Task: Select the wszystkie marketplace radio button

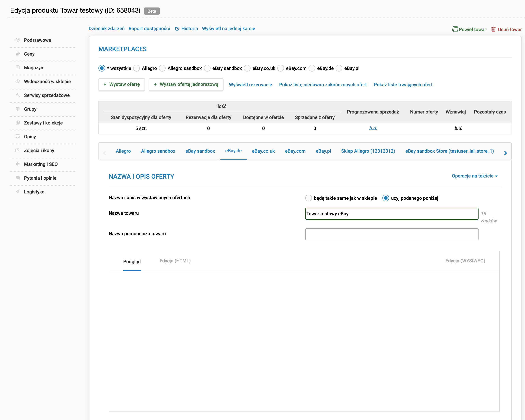Action: pyautogui.click(x=102, y=68)
